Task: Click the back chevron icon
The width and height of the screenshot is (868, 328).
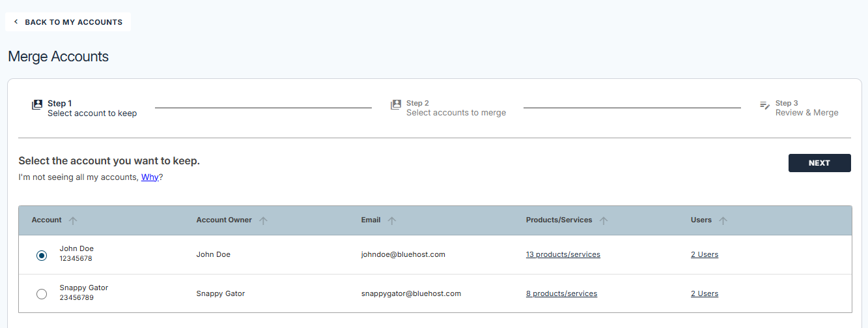Action: click(16, 22)
